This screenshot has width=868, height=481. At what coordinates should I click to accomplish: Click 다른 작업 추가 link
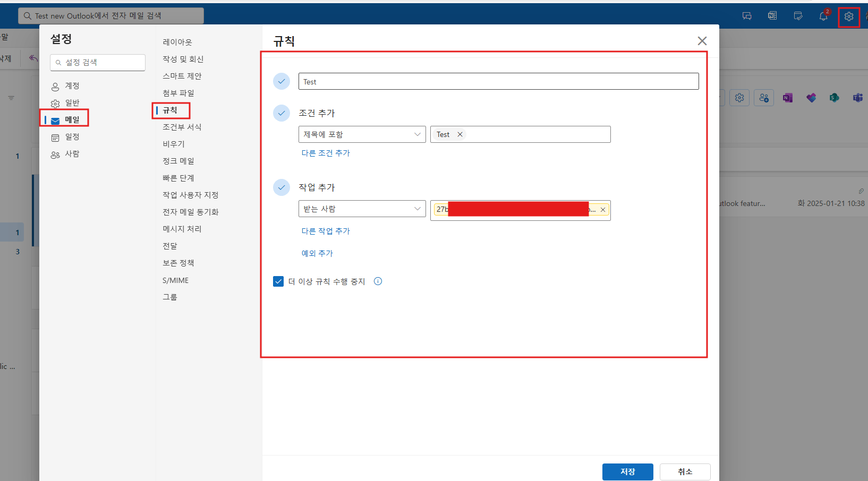[326, 231]
